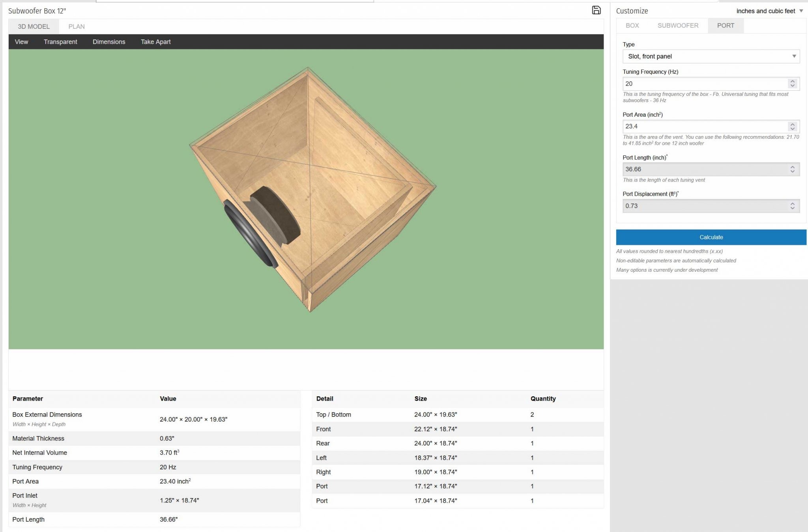
Task: Open the port Type dropdown 'Slot, front panel'
Action: pos(711,56)
